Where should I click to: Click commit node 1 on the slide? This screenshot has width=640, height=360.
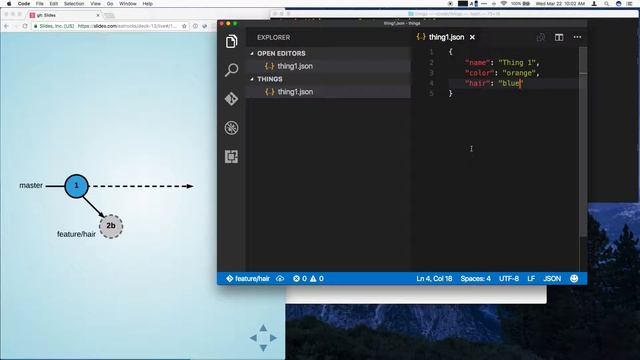(76, 186)
